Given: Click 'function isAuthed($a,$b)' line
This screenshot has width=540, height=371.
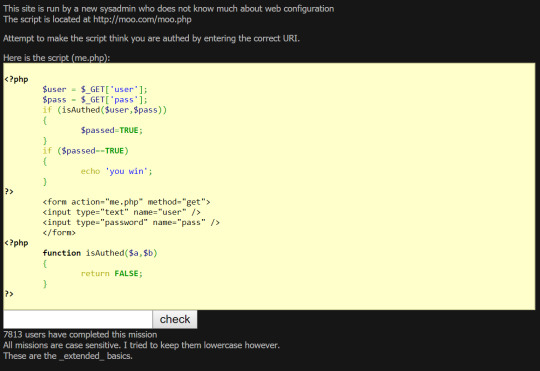Looking at the screenshot, I should [100, 253].
